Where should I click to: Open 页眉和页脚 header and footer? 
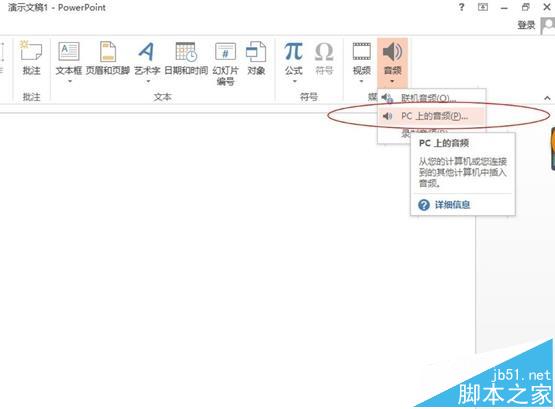[108, 58]
